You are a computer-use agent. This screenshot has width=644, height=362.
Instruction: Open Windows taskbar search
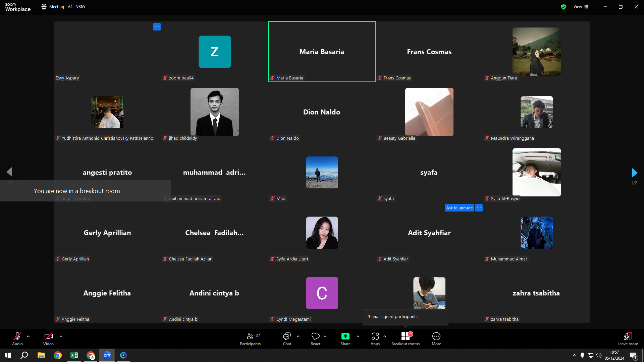point(24,355)
